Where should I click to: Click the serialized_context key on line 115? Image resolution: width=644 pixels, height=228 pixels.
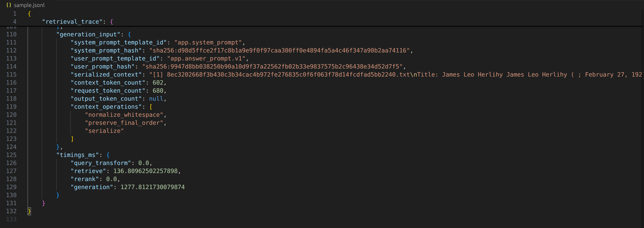(x=106, y=75)
